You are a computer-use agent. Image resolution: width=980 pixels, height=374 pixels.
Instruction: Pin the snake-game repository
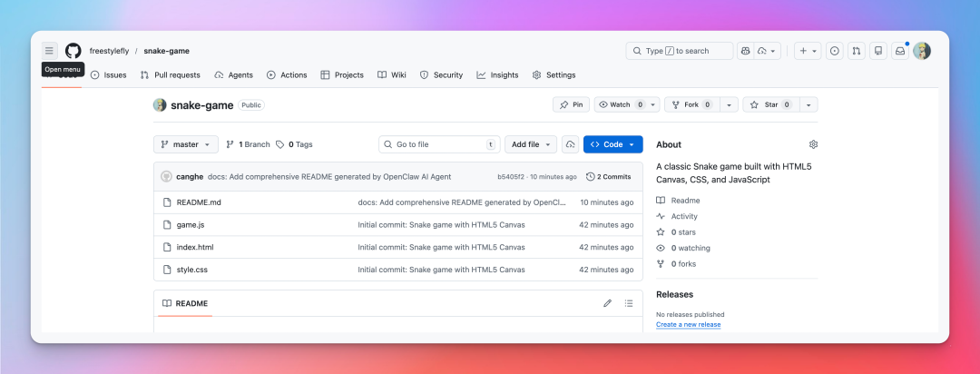(x=571, y=105)
